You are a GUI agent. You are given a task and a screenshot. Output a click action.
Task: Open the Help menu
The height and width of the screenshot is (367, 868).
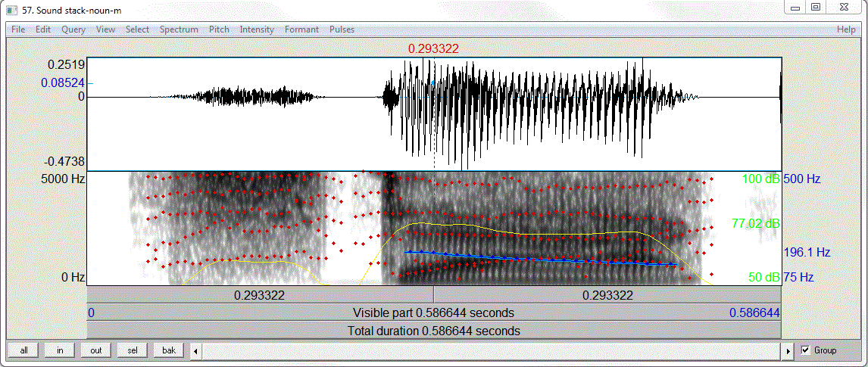(846, 30)
